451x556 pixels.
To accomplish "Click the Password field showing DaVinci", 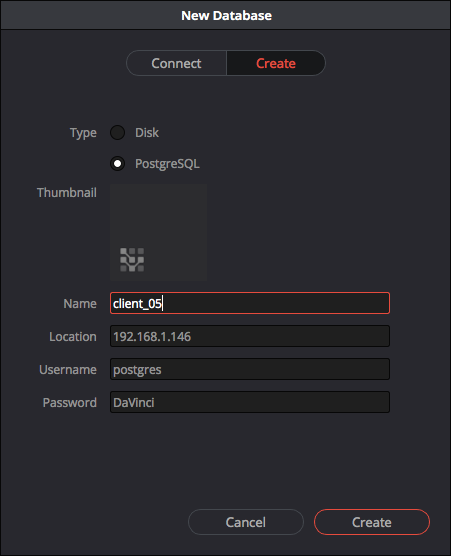I will click(x=250, y=402).
